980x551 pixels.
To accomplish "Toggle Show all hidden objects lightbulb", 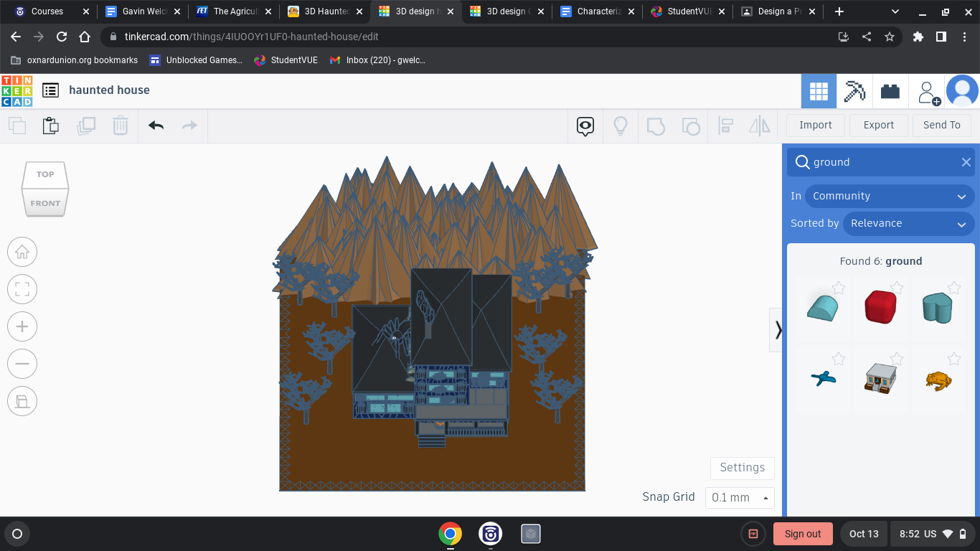I will [621, 126].
